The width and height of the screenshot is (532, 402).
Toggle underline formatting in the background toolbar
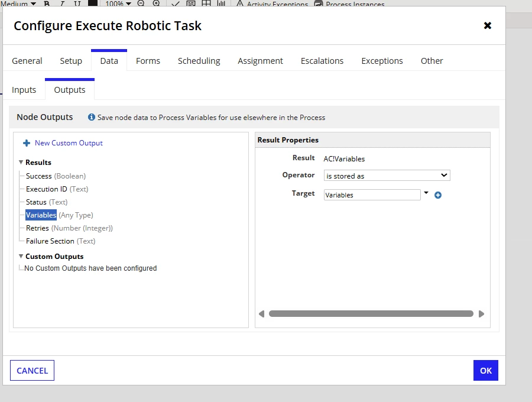[x=77, y=4]
